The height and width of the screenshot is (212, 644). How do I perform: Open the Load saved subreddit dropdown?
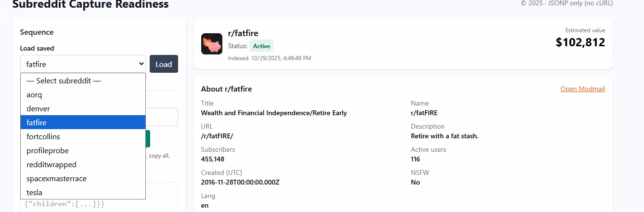(83, 64)
